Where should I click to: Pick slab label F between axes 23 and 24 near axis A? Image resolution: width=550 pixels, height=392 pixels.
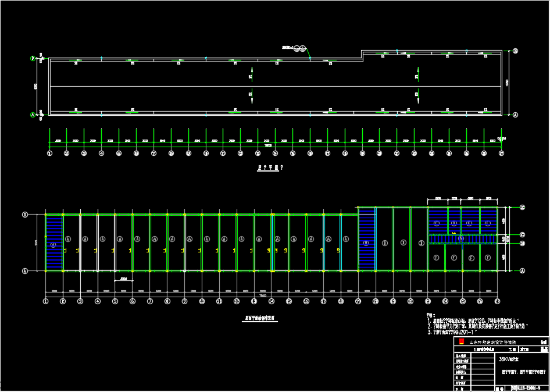(437, 258)
